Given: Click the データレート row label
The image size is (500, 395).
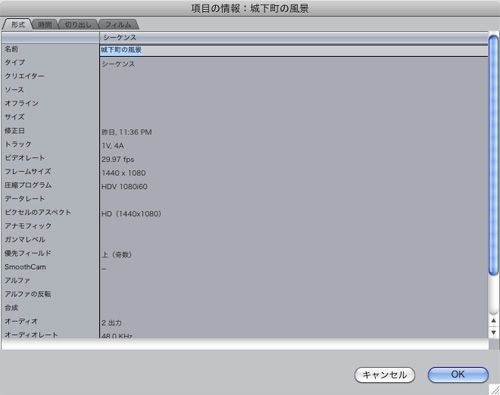Looking at the screenshot, I should click(x=25, y=199).
